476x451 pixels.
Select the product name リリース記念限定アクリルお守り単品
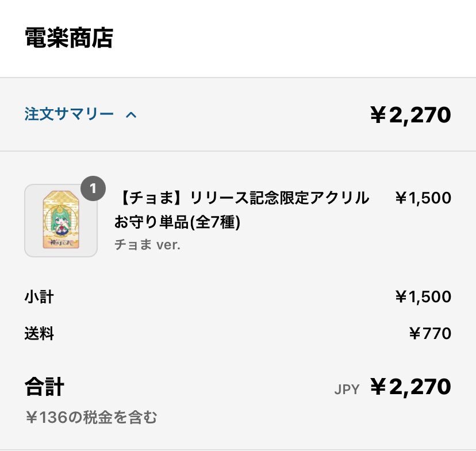(x=241, y=210)
